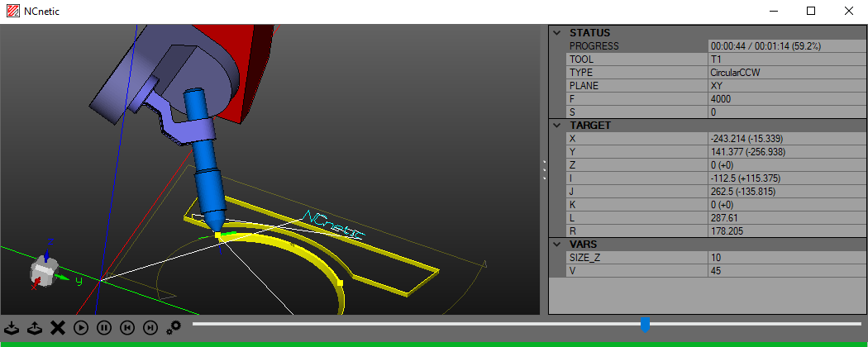This screenshot has width=868, height=347.
Task: Click the PROGRESS label row
Action: click(x=637, y=46)
